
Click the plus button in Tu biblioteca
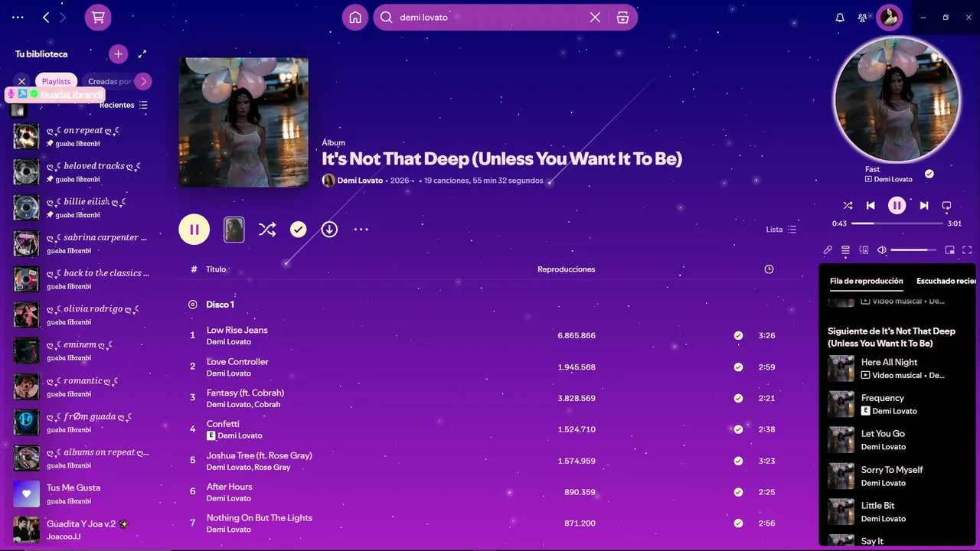tap(118, 54)
